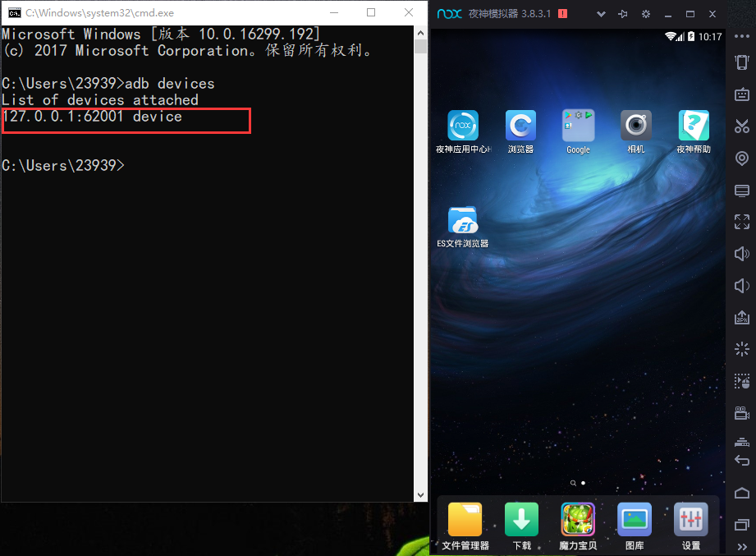756x556 pixels.
Task: Open the Google apps folder
Action: point(578,126)
